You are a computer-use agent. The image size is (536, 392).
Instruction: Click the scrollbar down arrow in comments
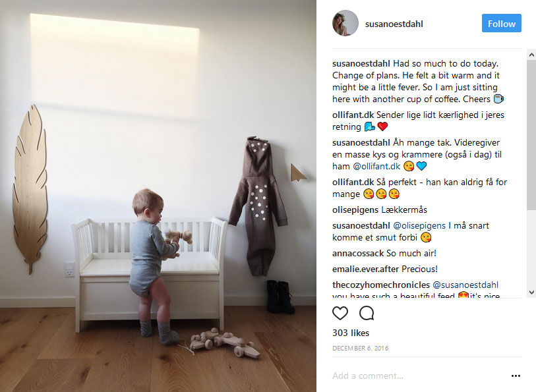(531, 293)
